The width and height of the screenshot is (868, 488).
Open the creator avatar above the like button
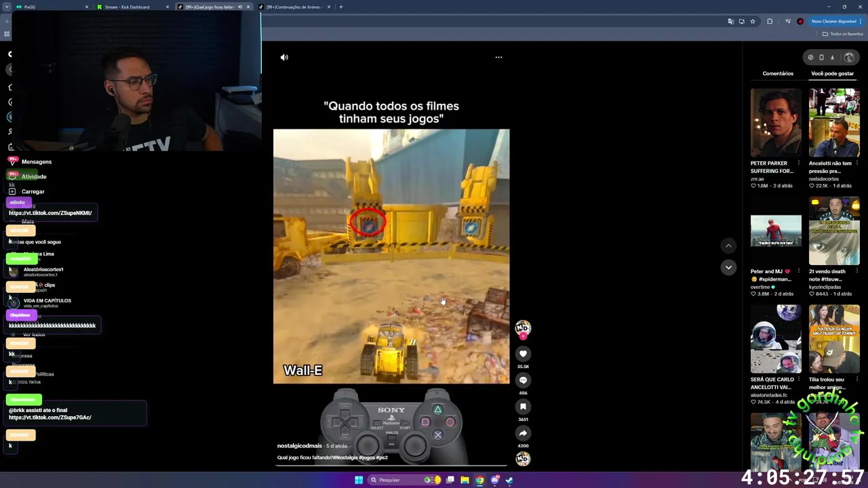[522, 329]
